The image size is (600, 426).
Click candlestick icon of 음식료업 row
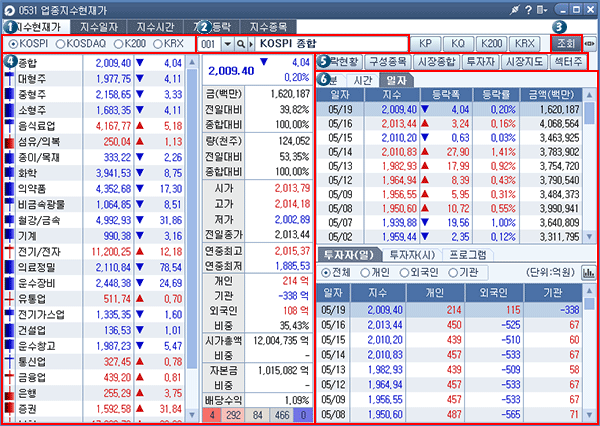point(9,126)
